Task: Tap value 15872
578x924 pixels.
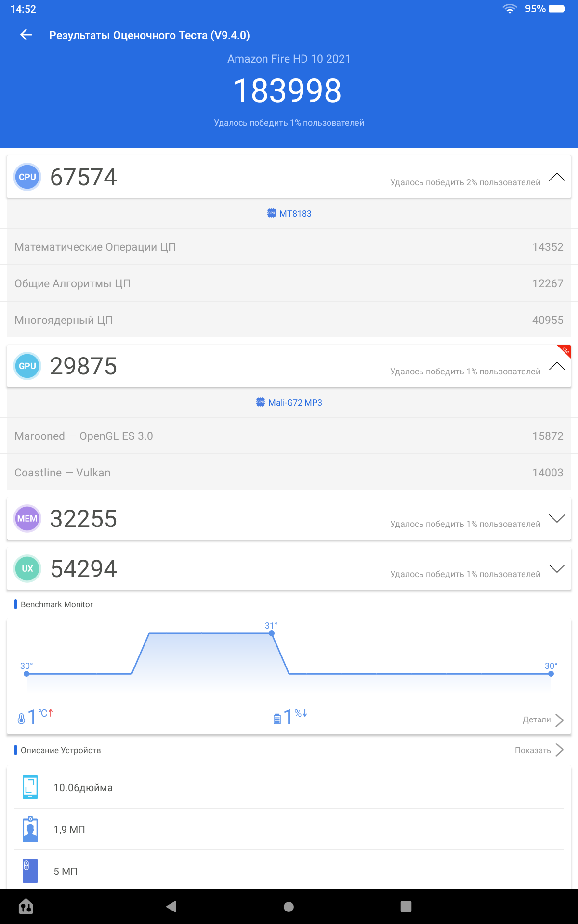Action: click(x=548, y=436)
